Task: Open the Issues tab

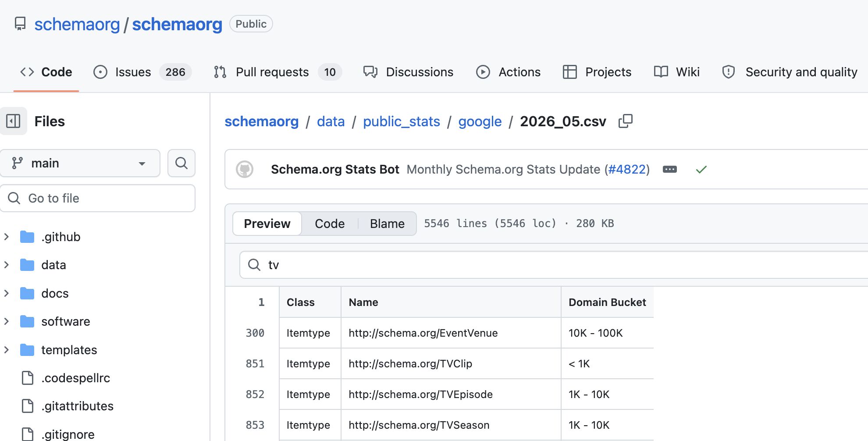Action: click(x=142, y=72)
